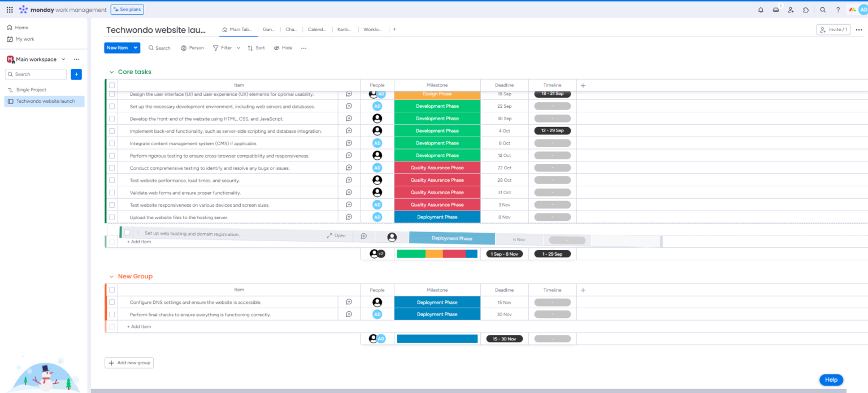Click Add new group

point(129,363)
